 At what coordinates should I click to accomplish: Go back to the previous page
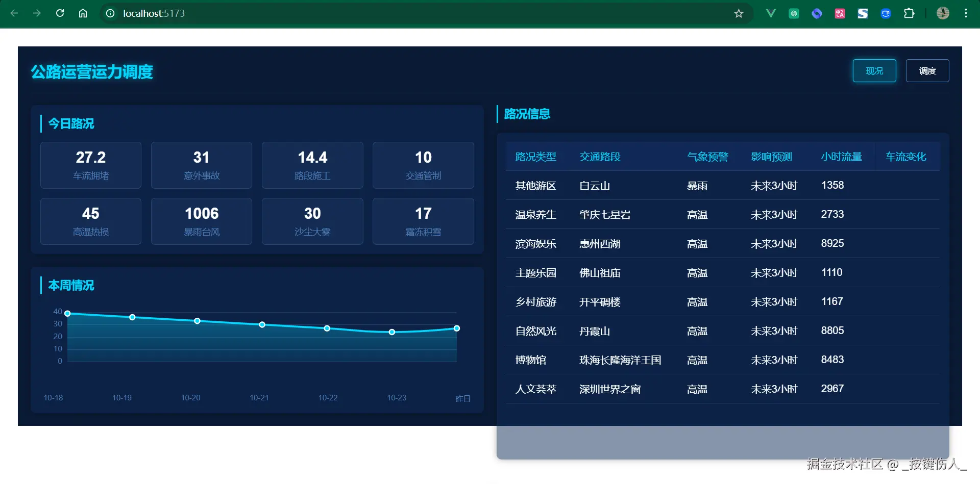point(14,13)
